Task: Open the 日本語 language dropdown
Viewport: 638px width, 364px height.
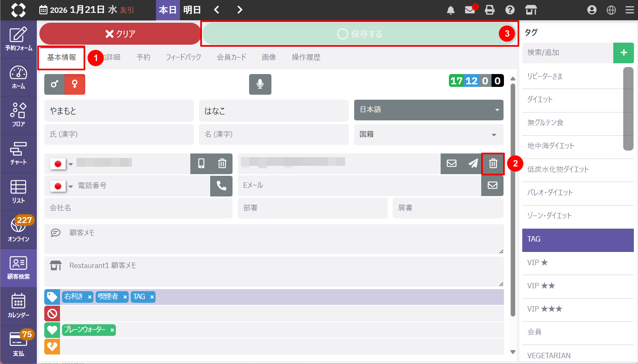Action: [429, 110]
